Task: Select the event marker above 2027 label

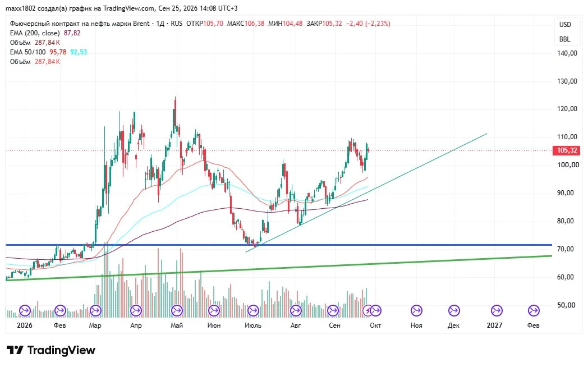Action: (x=497, y=311)
